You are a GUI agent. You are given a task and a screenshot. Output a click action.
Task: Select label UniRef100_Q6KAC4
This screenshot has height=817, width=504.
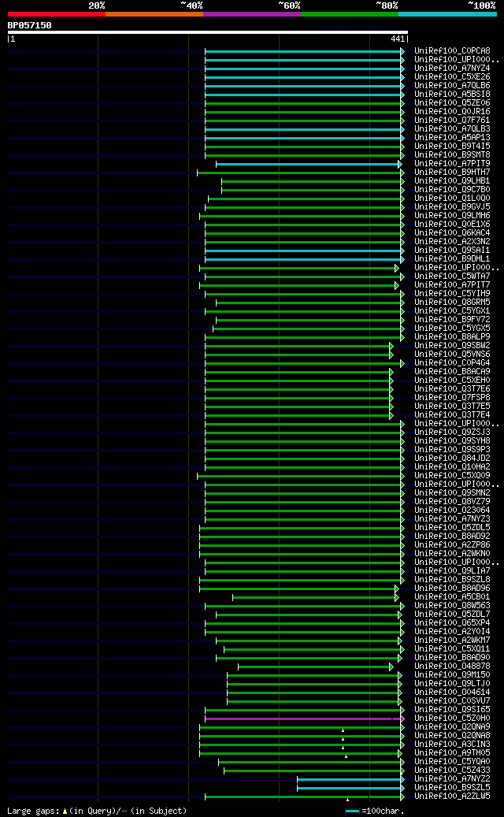452,233
